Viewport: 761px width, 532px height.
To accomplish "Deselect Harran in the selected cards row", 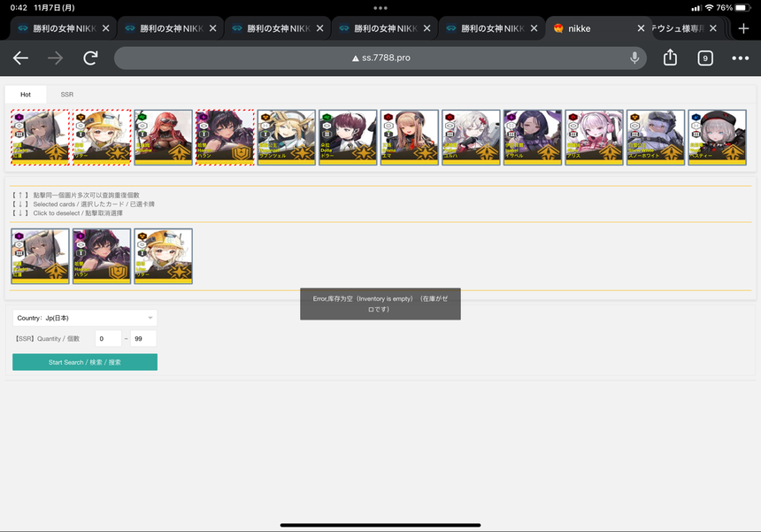I will pyautogui.click(x=102, y=257).
